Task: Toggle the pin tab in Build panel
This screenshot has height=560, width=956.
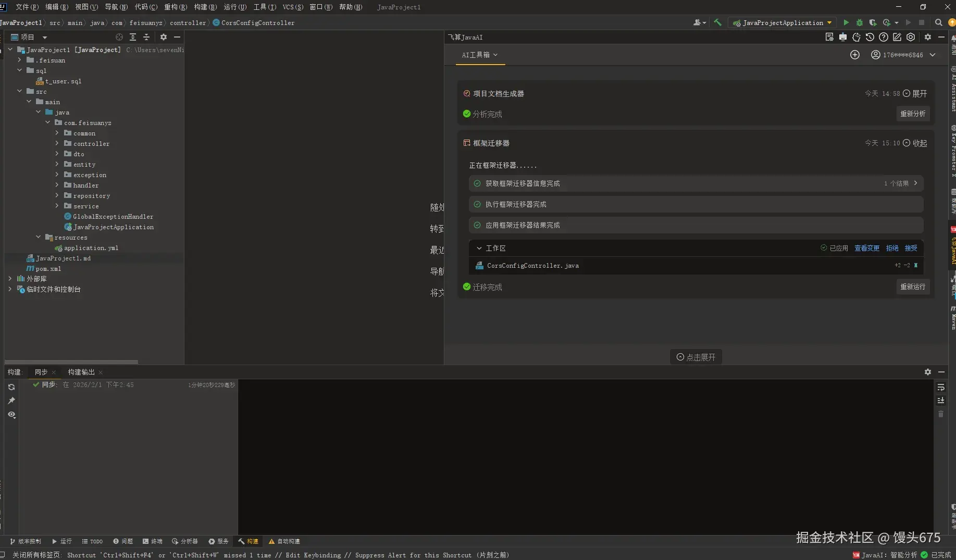Action: (11, 401)
